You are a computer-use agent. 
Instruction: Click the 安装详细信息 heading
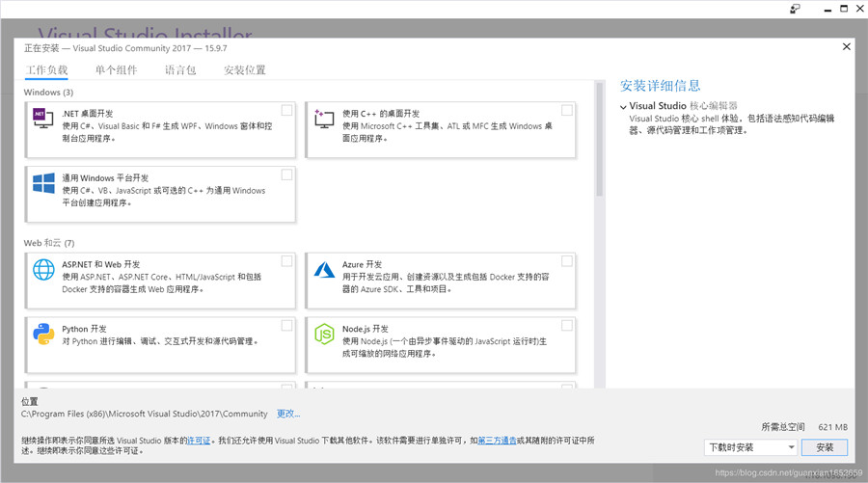[660, 86]
